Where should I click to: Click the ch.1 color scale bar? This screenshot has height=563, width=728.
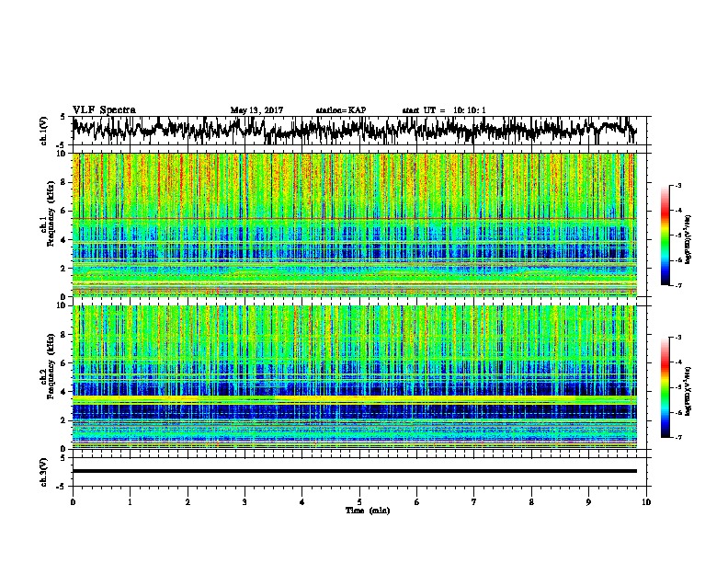665,236
